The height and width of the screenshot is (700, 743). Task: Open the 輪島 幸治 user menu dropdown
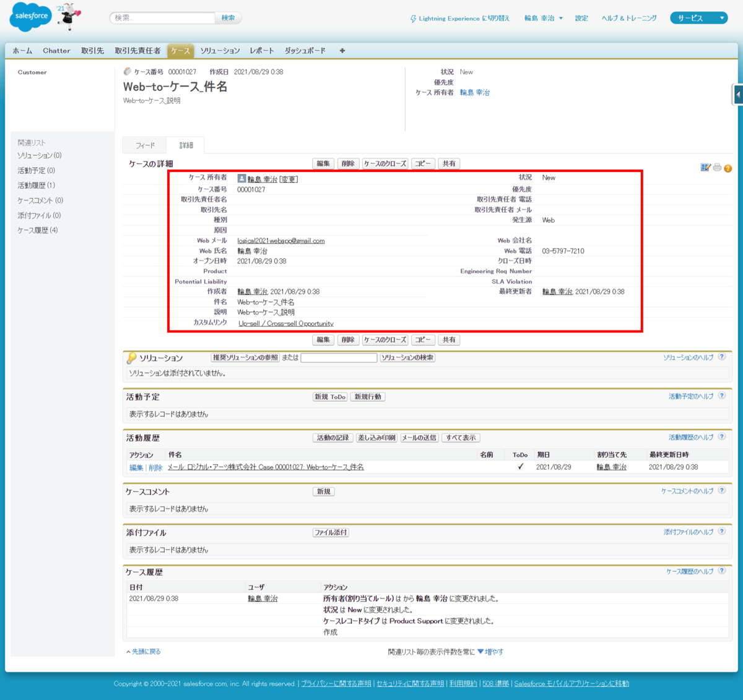(544, 19)
